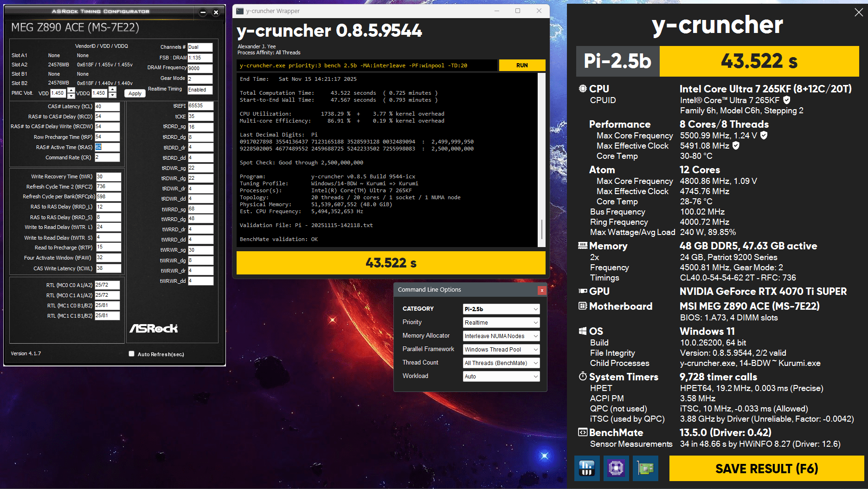This screenshot has width=868, height=489.
Task: Click the VDD voltage input 1.450
Action: [58, 93]
